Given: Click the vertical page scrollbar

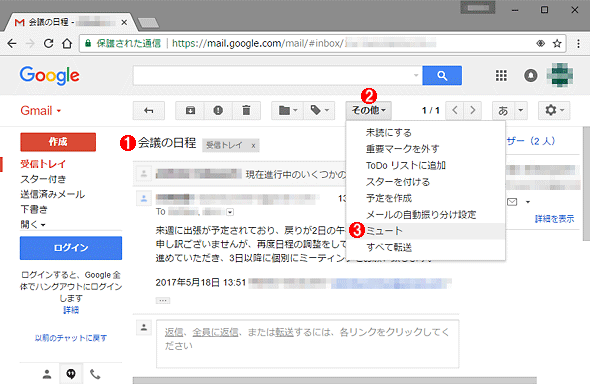Looking at the screenshot, I should tap(586, 184).
